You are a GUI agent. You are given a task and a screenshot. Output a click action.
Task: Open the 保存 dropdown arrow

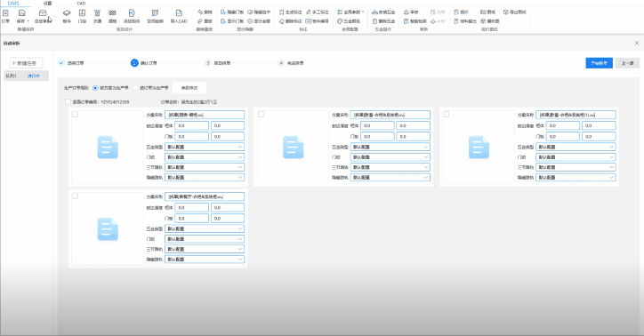tap(28, 21)
